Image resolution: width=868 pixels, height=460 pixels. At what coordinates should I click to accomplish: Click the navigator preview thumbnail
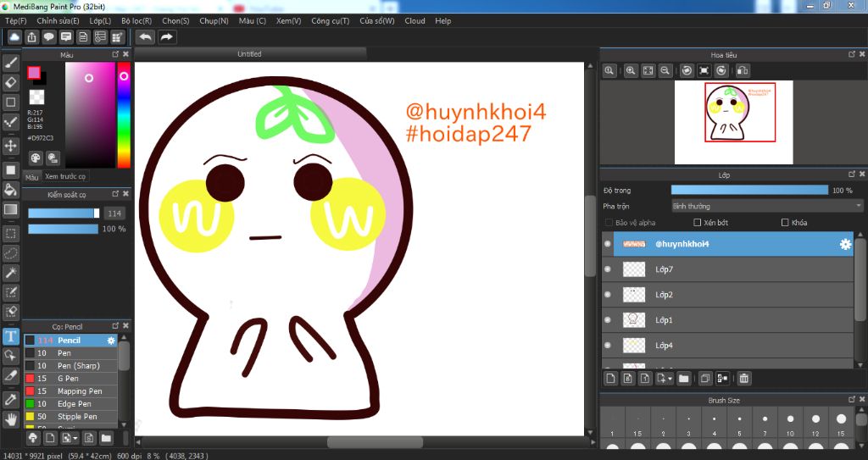733,122
